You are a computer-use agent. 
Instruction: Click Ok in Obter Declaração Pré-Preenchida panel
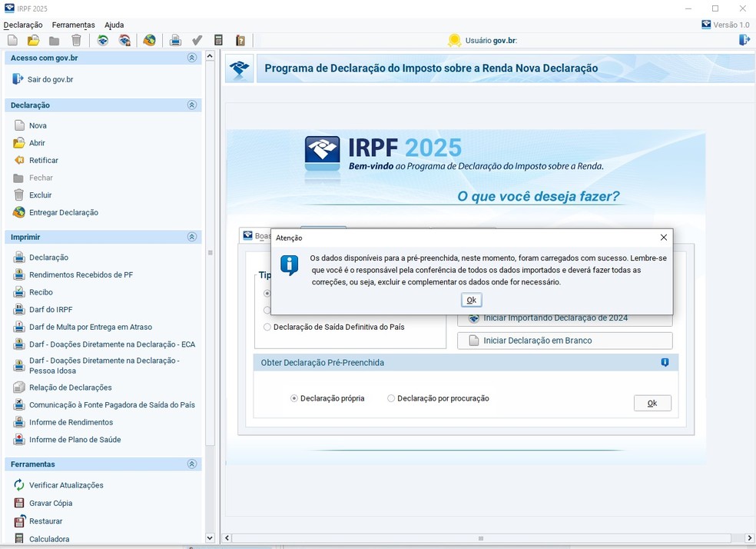pos(652,404)
